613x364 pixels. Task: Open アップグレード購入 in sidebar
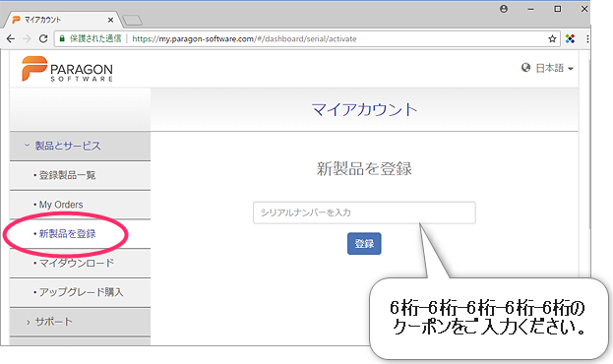80,292
